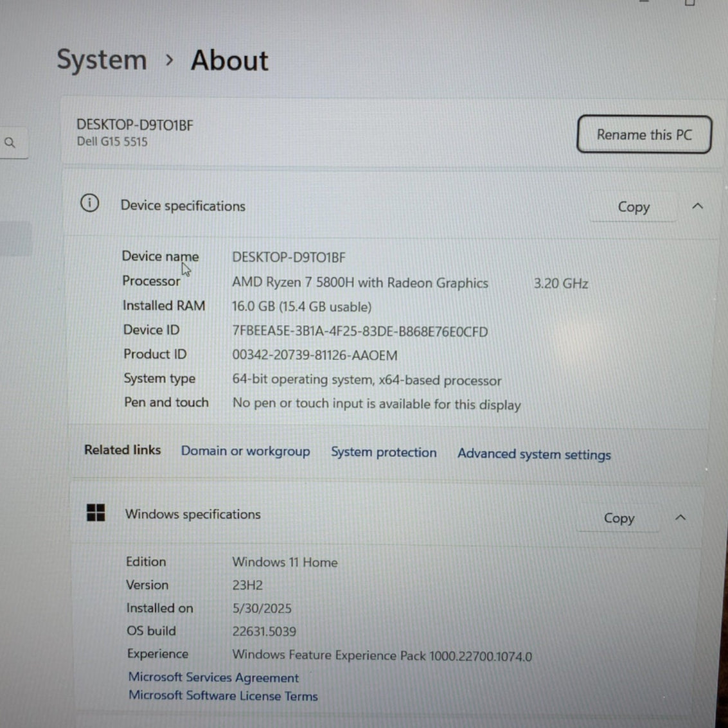
Task: Click the Dell G15 5515 model text
Action: [x=112, y=141]
